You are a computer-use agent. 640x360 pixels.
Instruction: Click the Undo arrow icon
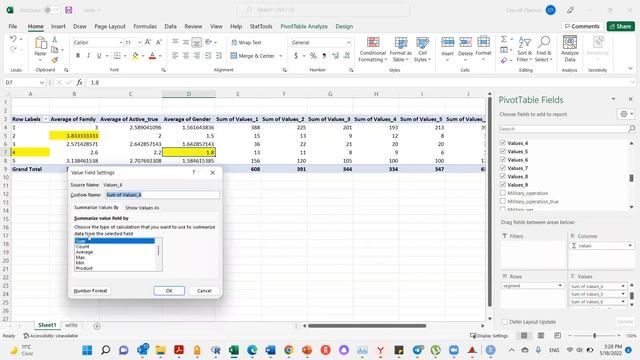(x=13, y=39)
